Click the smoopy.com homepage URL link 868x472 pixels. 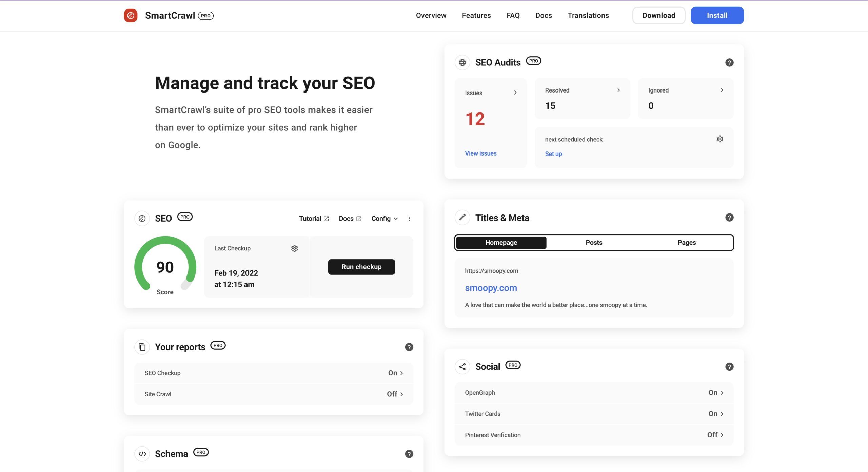click(x=491, y=287)
